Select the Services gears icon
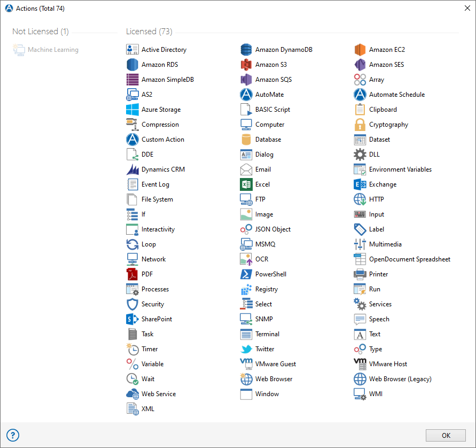The height and width of the screenshot is (448, 476). point(360,304)
